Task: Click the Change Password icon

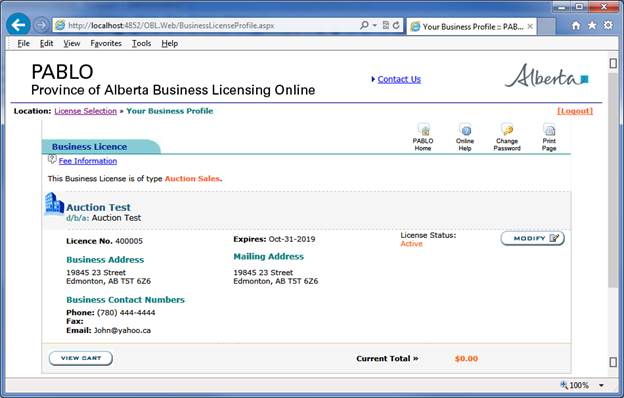Action: 507,137
